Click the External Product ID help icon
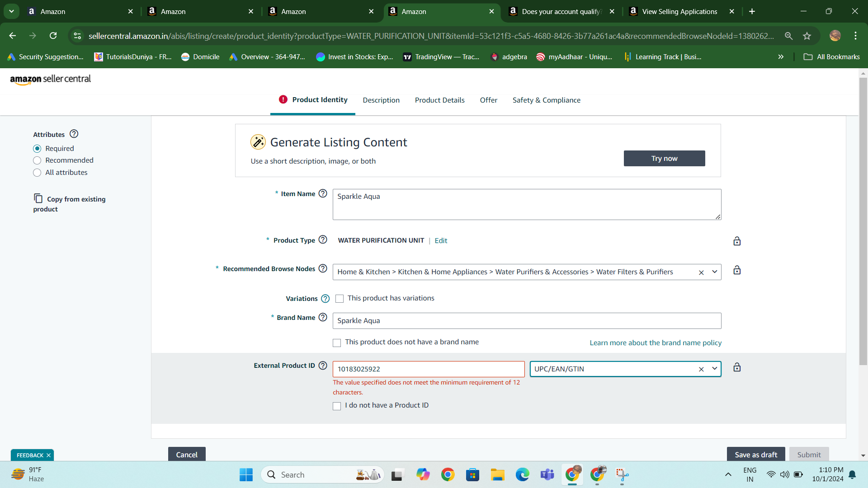The height and width of the screenshot is (488, 868). (323, 366)
